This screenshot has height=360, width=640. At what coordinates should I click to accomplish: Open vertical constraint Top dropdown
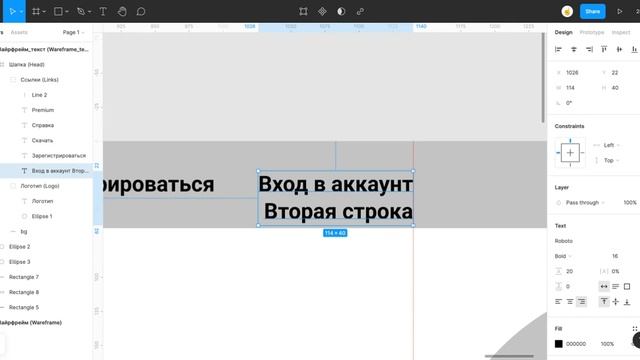tap(611, 160)
